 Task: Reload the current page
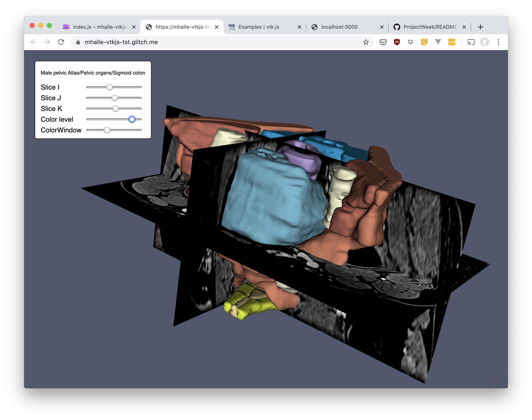(61, 42)
